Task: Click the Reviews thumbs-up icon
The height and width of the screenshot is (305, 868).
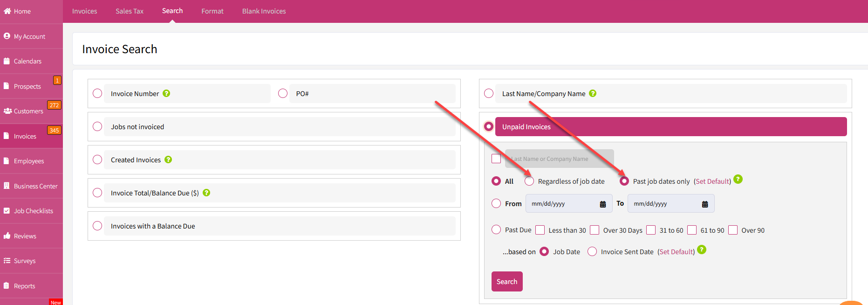Action: [x=7, y=236]
